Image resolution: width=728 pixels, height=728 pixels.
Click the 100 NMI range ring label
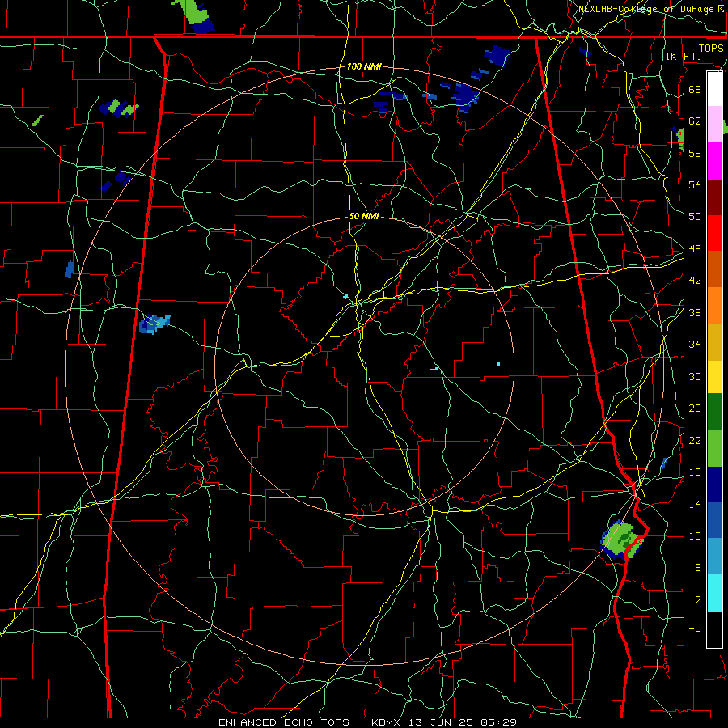[364, 66]
